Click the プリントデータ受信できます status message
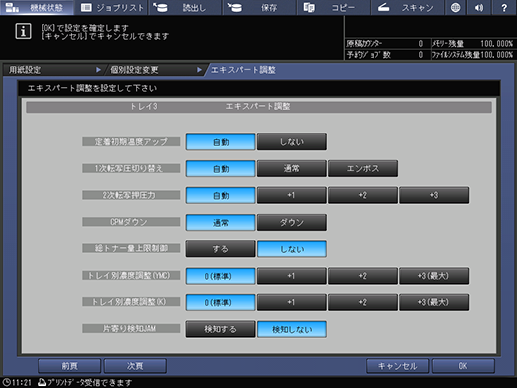The width and height of the screenshot is (517, 388). click(x=85, y=382)
